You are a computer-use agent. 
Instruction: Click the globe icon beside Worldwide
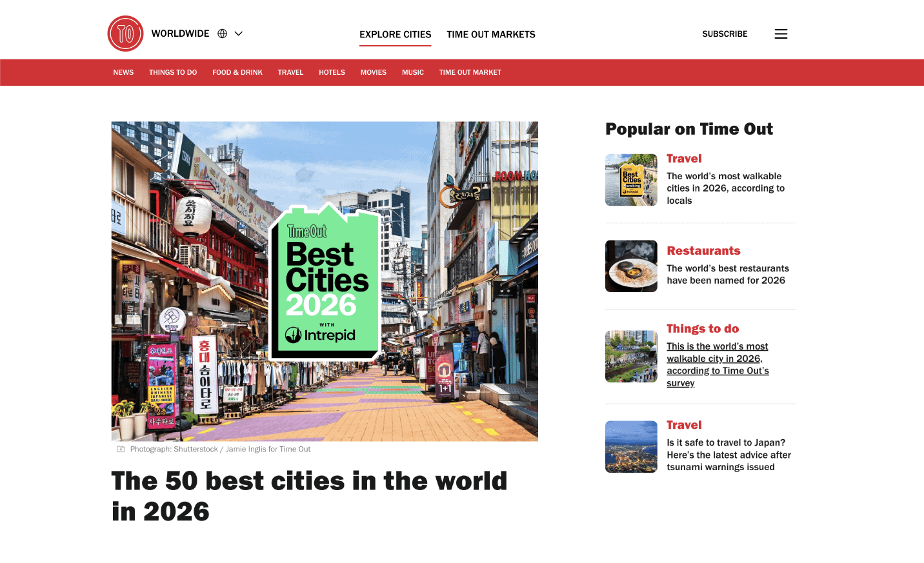point(222,34)
